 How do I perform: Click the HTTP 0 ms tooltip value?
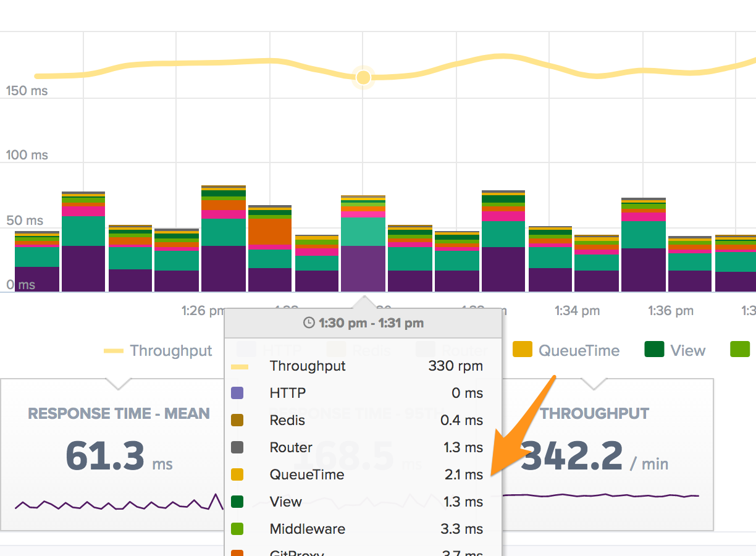pos(467,394)
